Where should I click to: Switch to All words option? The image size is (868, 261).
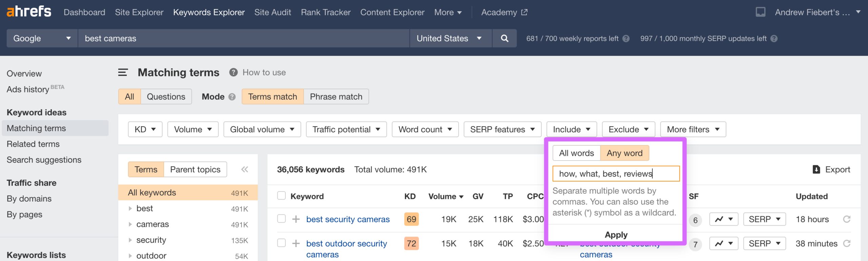click(x=576, y=153)
